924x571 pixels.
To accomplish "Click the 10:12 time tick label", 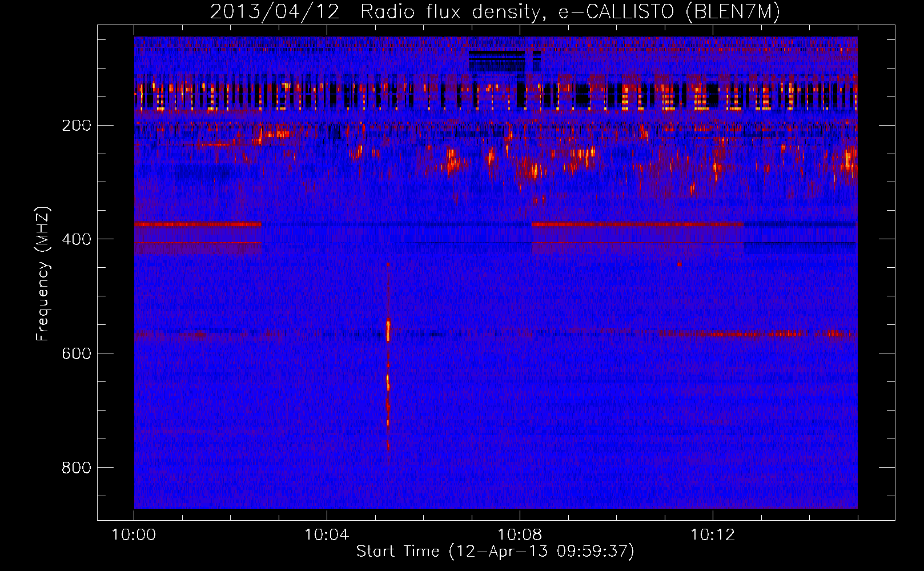I will click(713, 535).
